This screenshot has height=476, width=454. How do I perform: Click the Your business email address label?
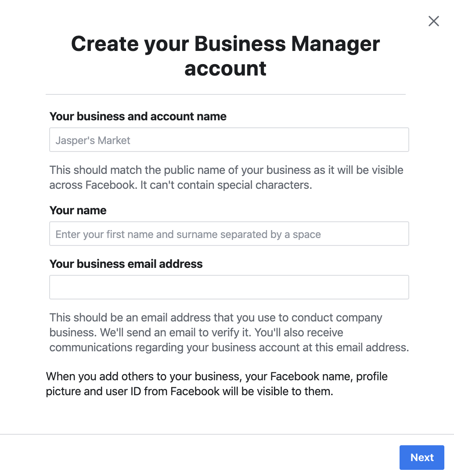click(x=126, y=264)
